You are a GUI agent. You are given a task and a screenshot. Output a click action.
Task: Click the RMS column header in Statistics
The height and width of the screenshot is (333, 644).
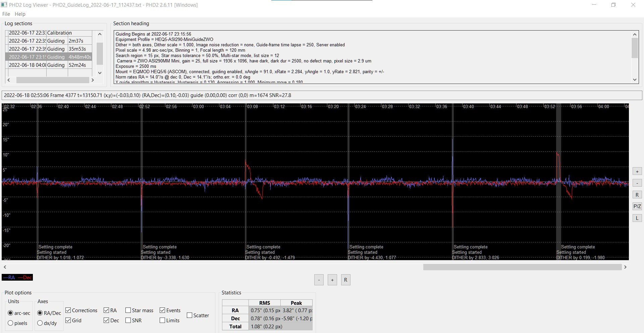coord(265,303)
